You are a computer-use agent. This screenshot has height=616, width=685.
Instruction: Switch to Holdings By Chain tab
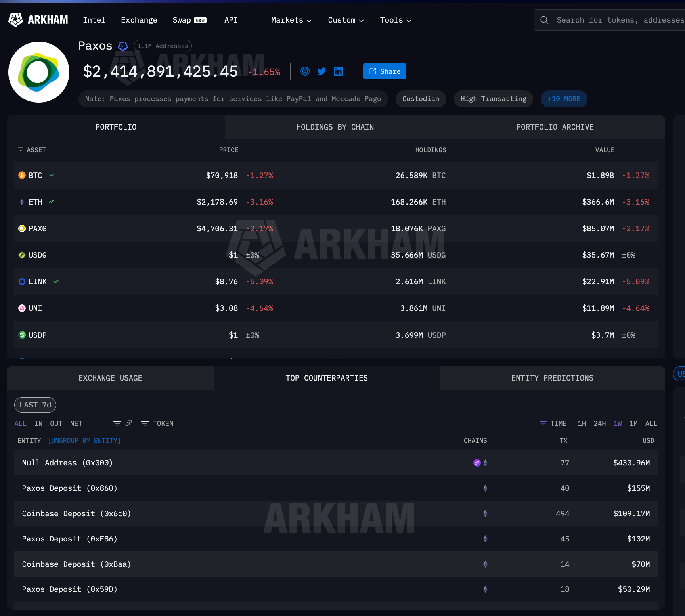(335, 127)
